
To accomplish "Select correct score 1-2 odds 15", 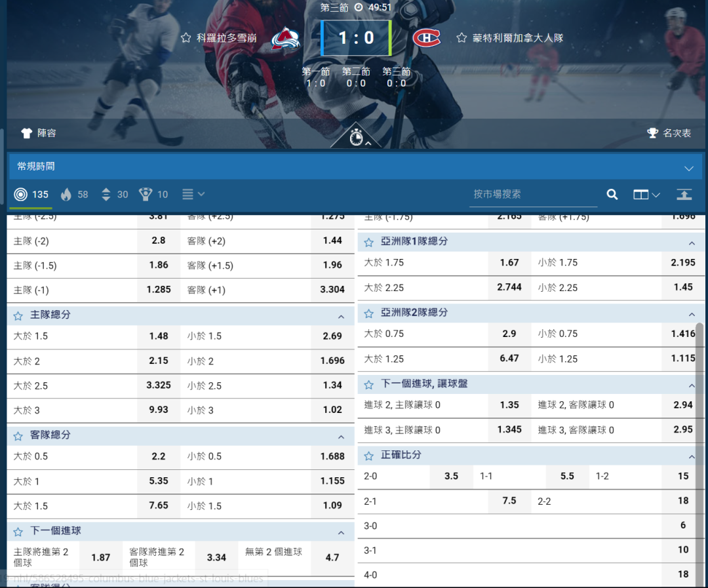I will pyautogui.click(x=682, y=477).
